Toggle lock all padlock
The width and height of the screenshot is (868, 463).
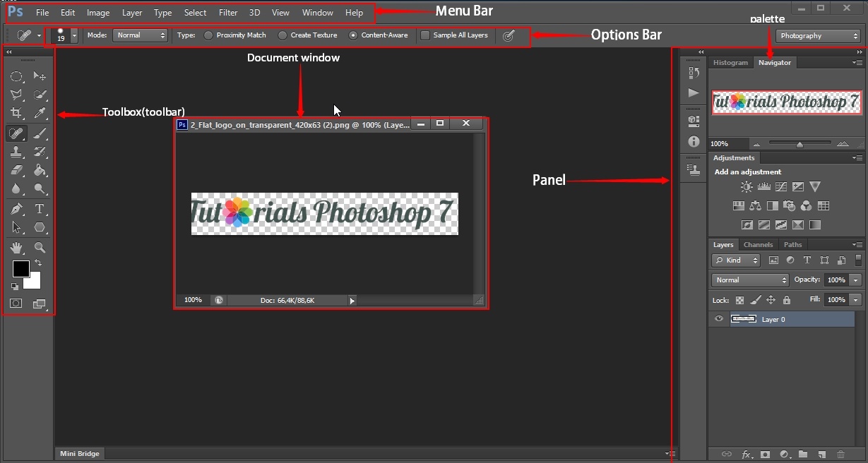pyautogui.click(x=786, y=300)
